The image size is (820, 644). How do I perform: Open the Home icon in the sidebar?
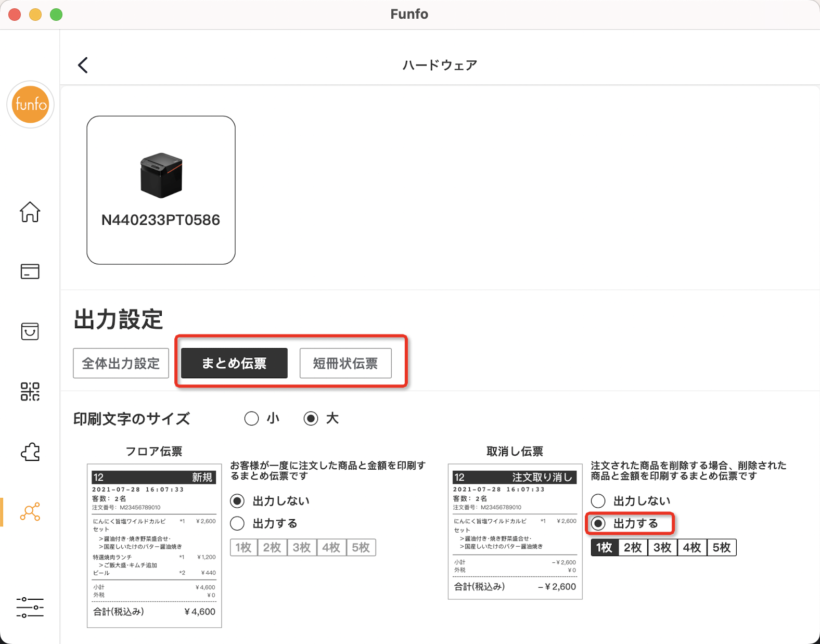coord(30,212)
